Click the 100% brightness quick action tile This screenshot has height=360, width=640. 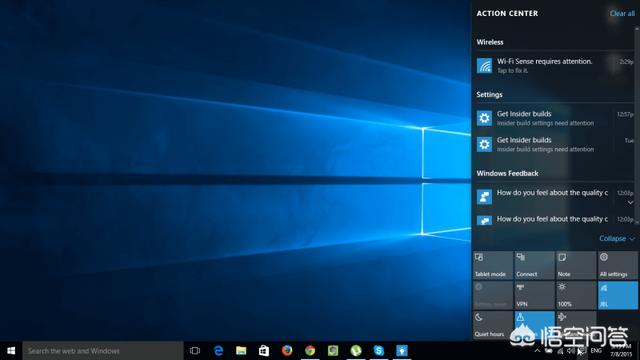576,295
